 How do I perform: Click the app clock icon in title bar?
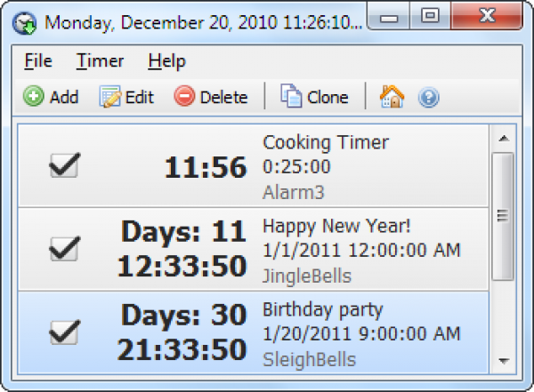click(26, 19)
